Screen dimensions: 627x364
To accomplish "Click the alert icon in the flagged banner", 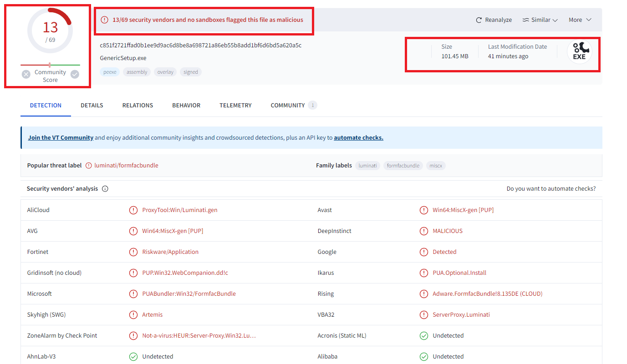I will (105, 20).
